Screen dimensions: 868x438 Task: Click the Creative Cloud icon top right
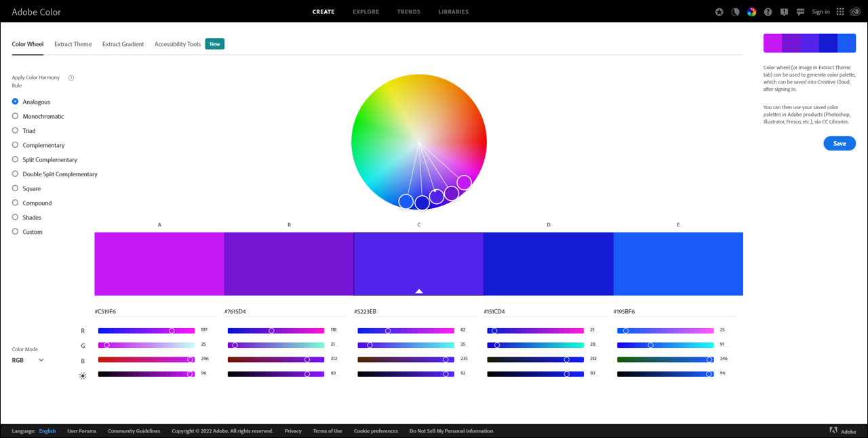tap(854, 12)
